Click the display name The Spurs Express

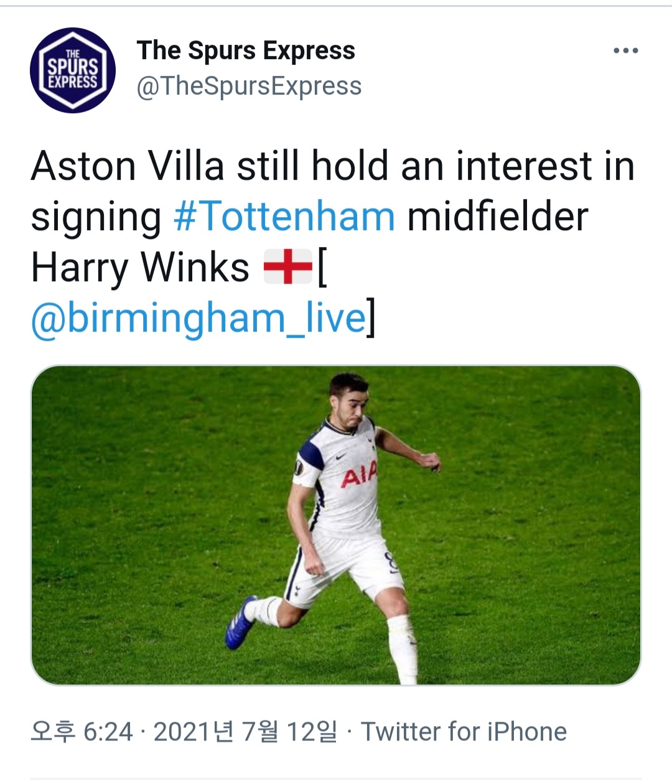[x=246, y=50]
